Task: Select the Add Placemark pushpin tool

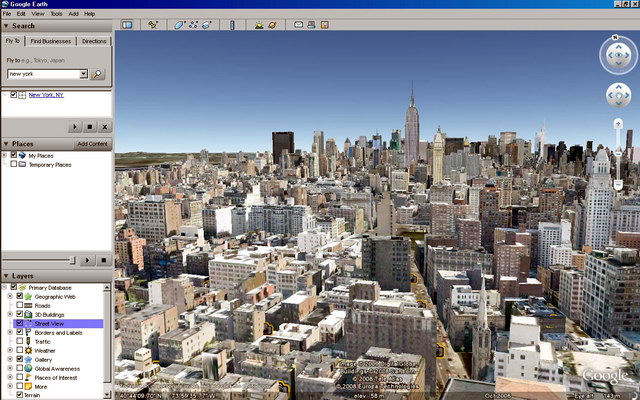Action: coord(153,25)
